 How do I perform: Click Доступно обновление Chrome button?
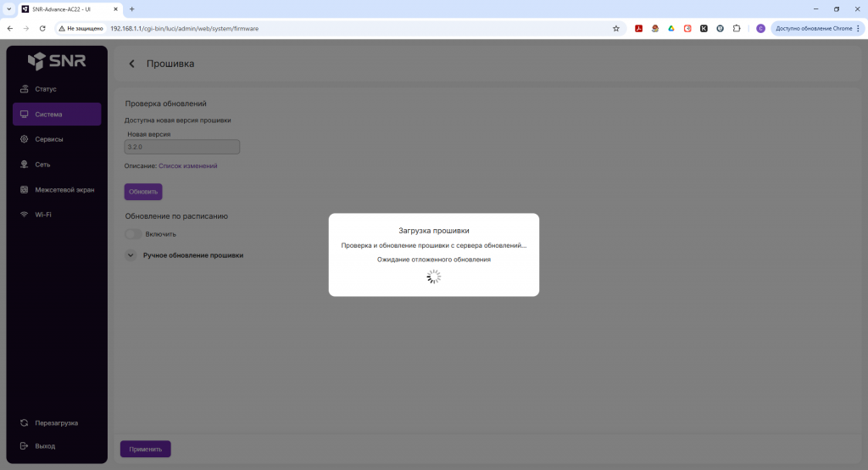(814, 28)
